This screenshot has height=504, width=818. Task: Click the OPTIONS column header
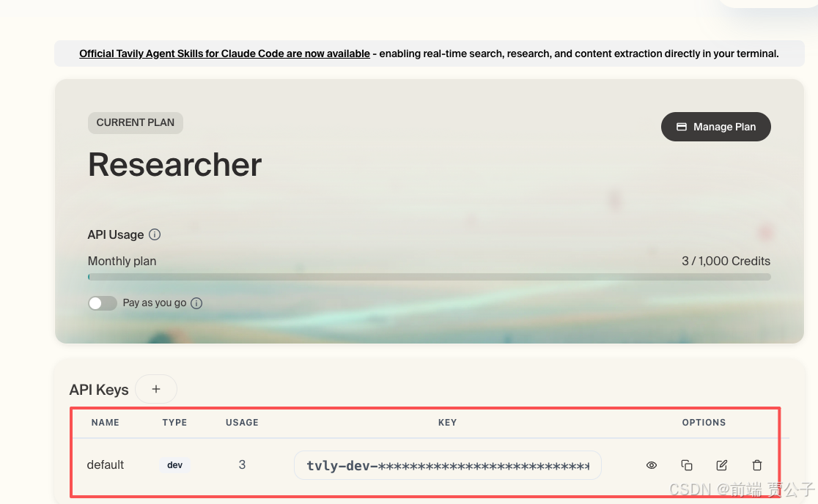click(704, 423)
